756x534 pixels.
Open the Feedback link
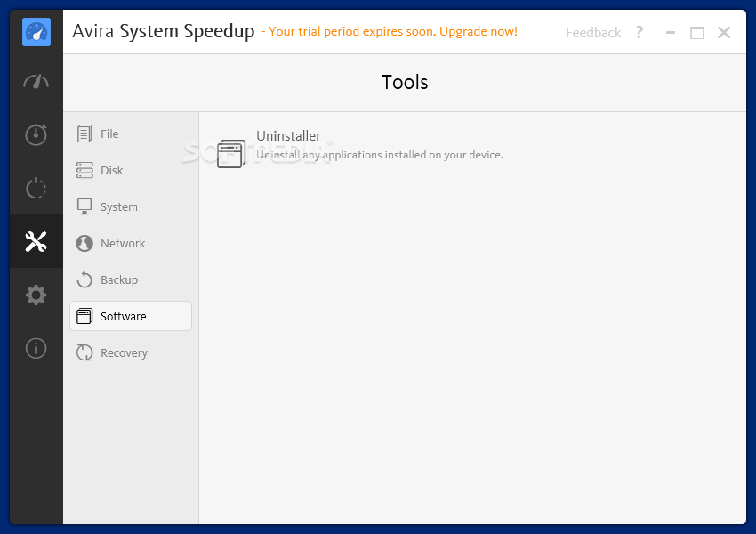(x=593, y=32)
